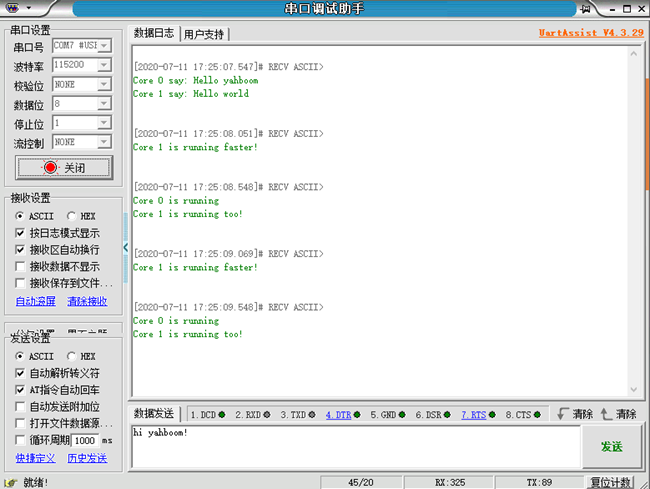Toggle receive area auto line wrap

pyautogui.click(x=19, y=249)
